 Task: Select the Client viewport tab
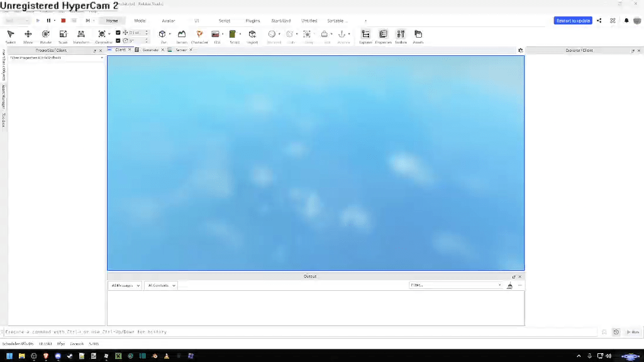click(x=120, y=50)
